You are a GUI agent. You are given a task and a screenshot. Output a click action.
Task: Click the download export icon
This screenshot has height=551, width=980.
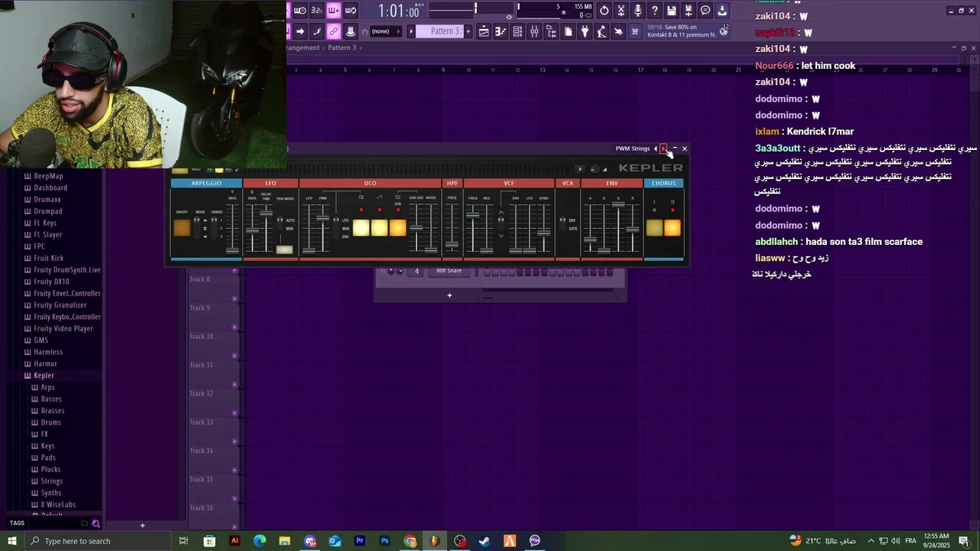coord(722,11)
